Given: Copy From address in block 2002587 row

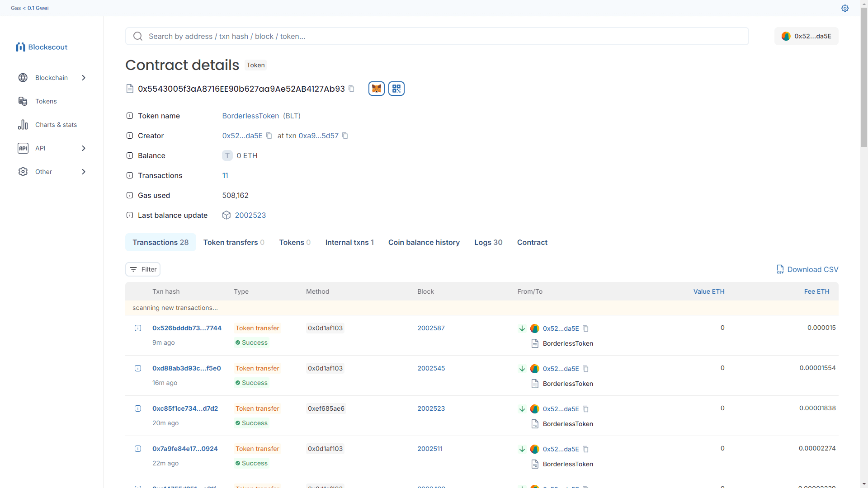Looking at the screenshot, I should (x=585, y=328).
